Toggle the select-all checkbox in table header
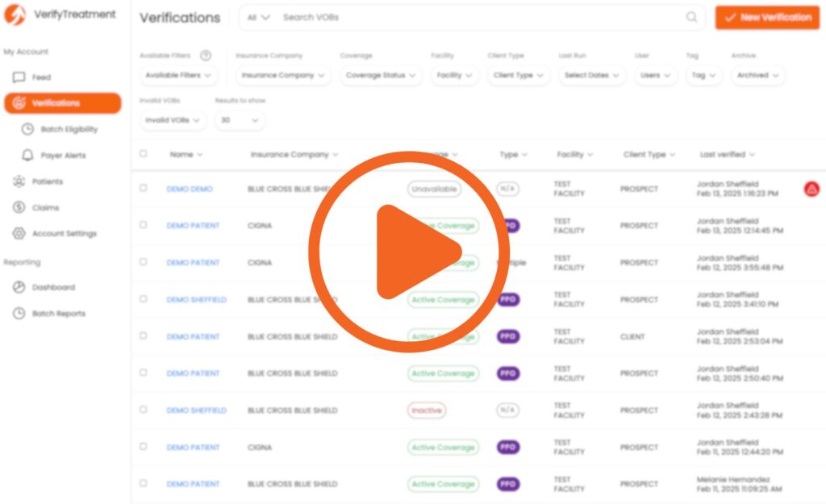The image size is (826, 504). tap(144, 153)
